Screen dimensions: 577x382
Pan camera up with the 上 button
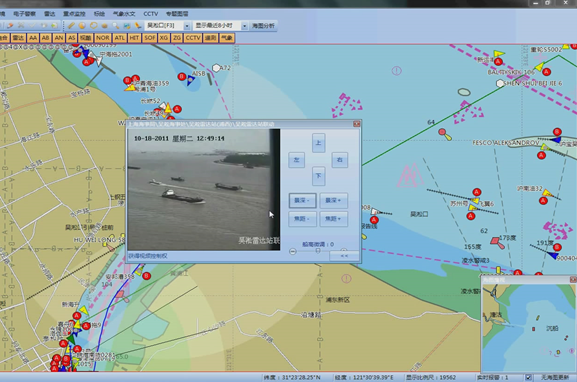(x=319, y=143)
